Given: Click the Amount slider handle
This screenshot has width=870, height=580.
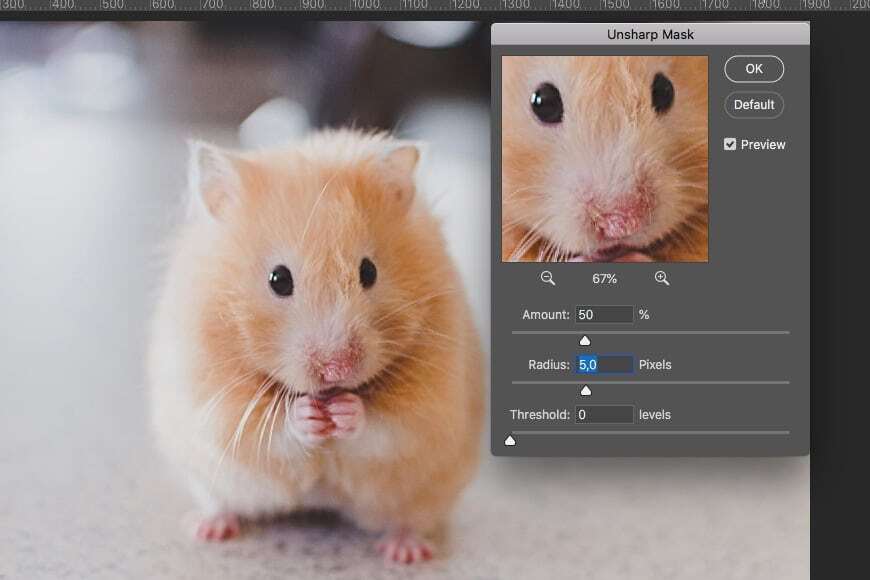Looking at the screenshot, I should point(585,341).
